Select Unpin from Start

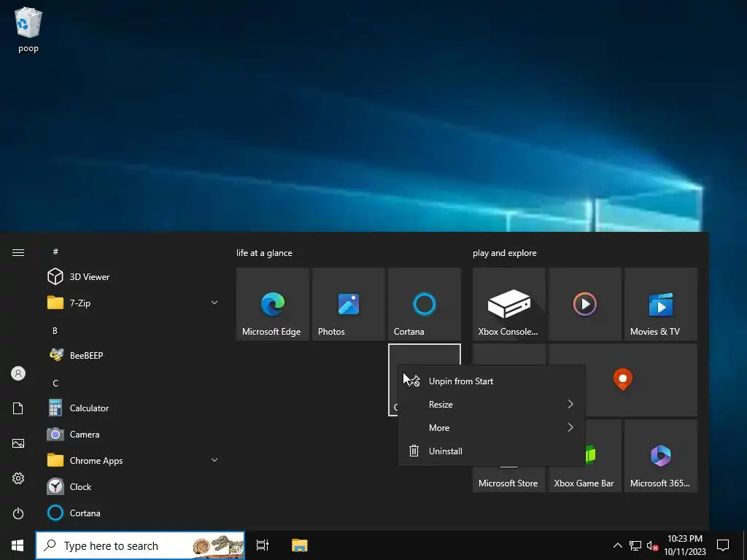[491, 381]
